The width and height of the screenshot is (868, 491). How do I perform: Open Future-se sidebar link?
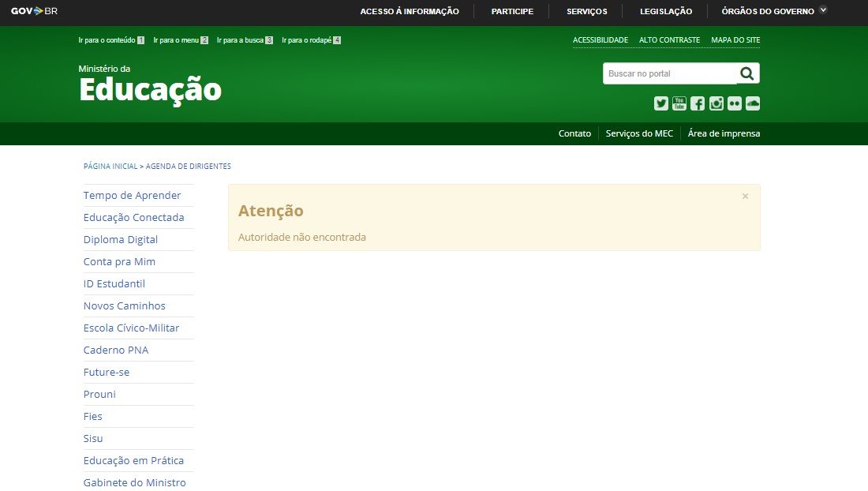pos(107,373)
